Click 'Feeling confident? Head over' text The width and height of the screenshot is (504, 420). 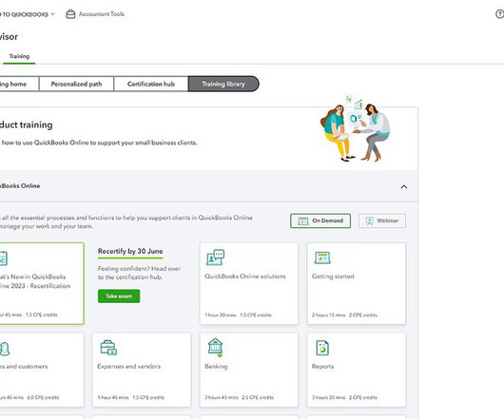139,269
